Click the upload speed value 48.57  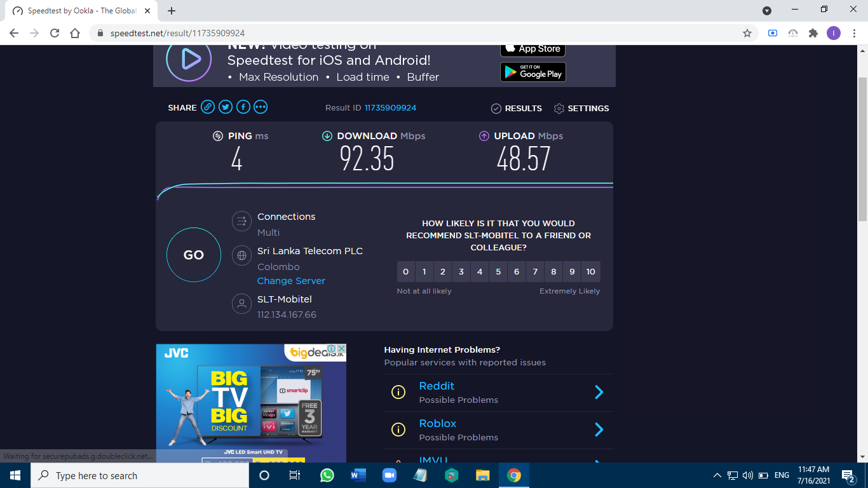524,159
